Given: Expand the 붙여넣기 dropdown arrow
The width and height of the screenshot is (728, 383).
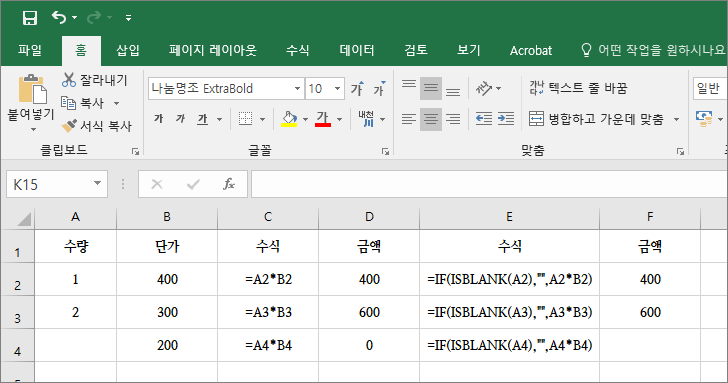Looking at the screenshot, I should tap(32, 129).
